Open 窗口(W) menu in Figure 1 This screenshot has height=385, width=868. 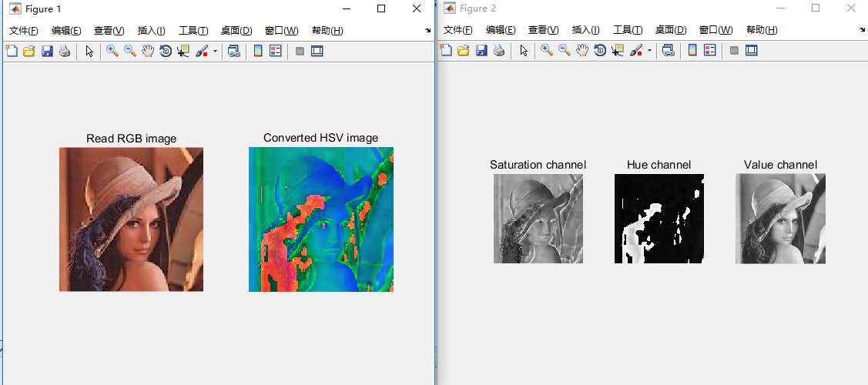(282, 31)
